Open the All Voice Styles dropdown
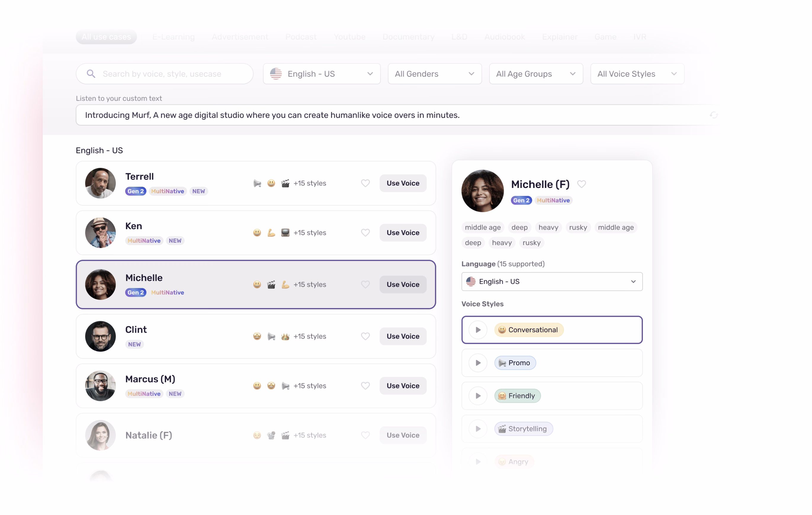 637,73
